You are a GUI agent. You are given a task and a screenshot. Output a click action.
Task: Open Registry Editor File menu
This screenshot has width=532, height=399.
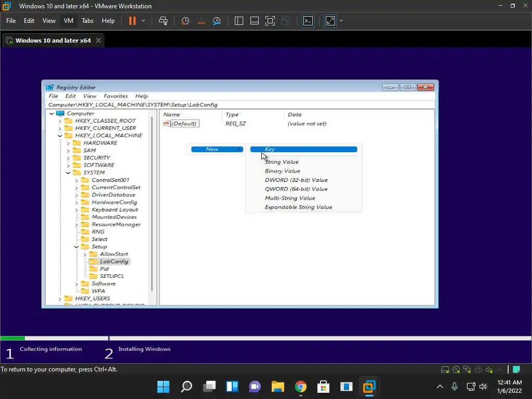(x=54, y=96)
